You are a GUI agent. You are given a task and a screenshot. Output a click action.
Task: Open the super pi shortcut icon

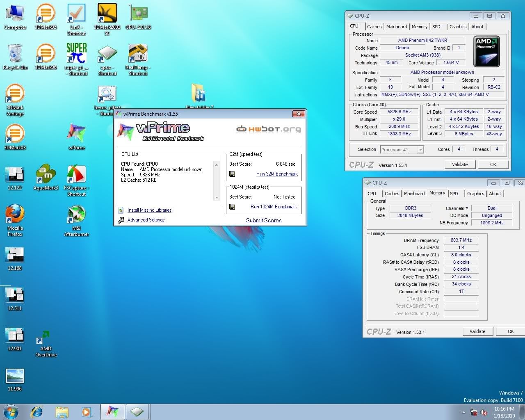77,60
